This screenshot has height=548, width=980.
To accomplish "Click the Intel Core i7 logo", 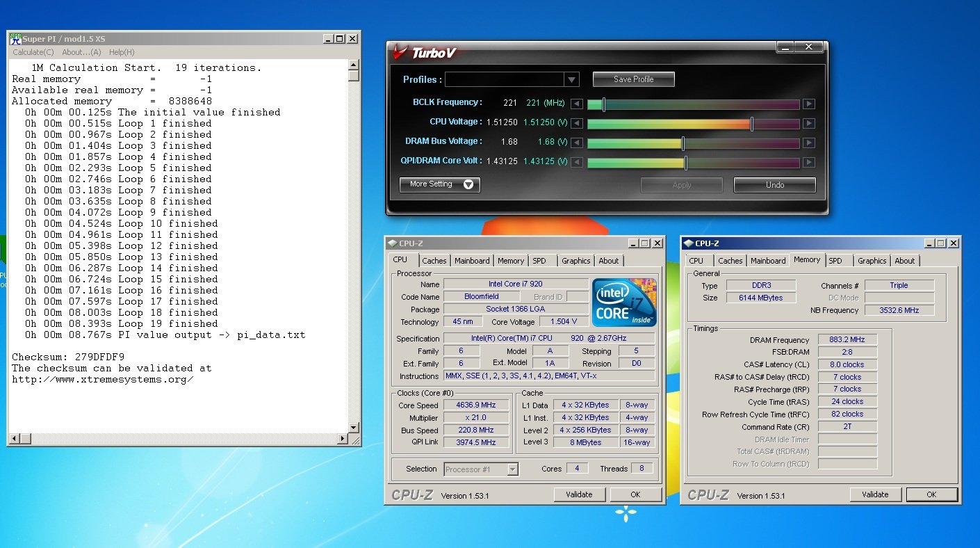I will [x=623, y=303].
